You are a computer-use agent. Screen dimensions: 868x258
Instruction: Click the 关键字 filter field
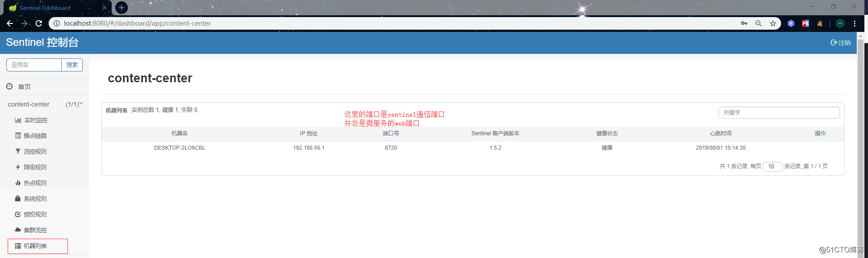(x=779, y=112)
